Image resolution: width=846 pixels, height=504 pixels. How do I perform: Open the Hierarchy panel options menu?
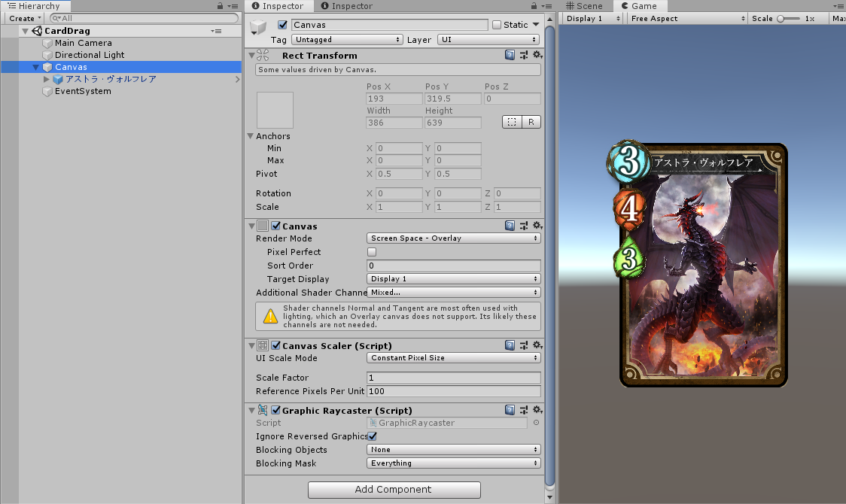tap(233, 6)
